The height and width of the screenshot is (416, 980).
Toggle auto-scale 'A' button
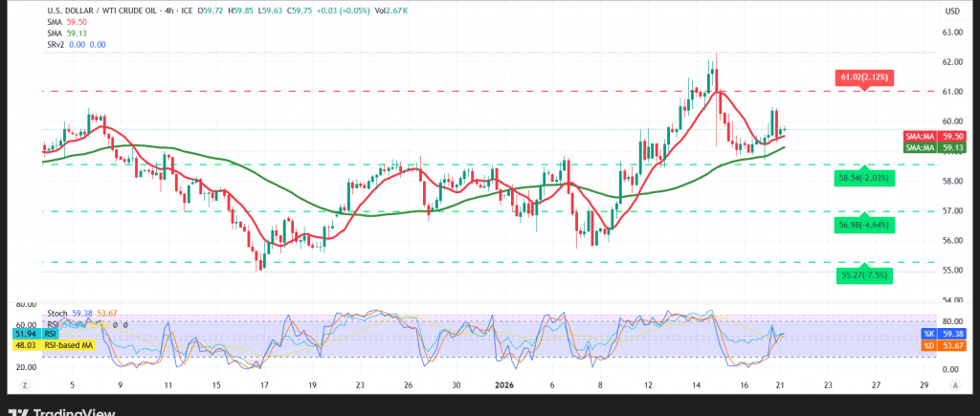click(955, 383)
